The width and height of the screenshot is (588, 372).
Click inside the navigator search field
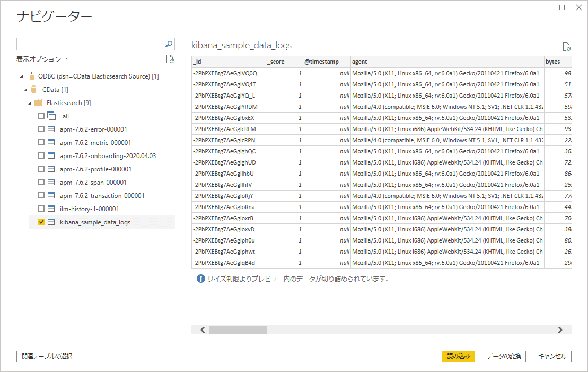coord(90,44)
